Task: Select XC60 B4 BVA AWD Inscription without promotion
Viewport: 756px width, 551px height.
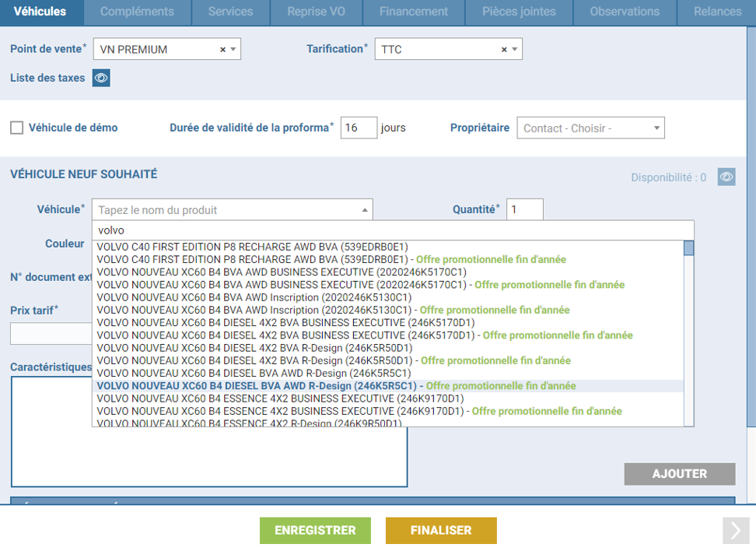Action: pyautogui.click(x=388, y=298)
